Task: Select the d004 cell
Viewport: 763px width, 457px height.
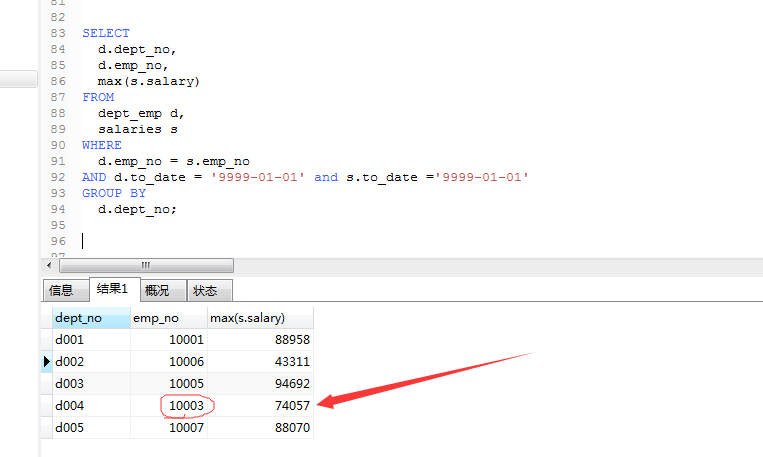Action: click(x=91, y=405)
